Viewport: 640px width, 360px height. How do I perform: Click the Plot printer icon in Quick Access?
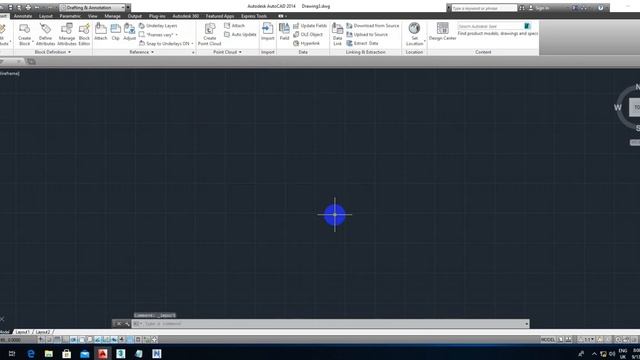coord(28,8)
